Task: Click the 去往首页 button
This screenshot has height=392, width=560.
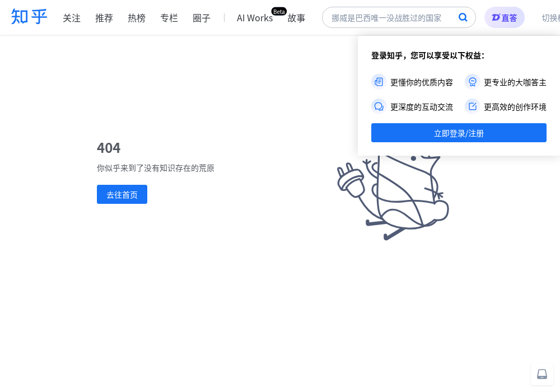Action: [x=122, y=194]
